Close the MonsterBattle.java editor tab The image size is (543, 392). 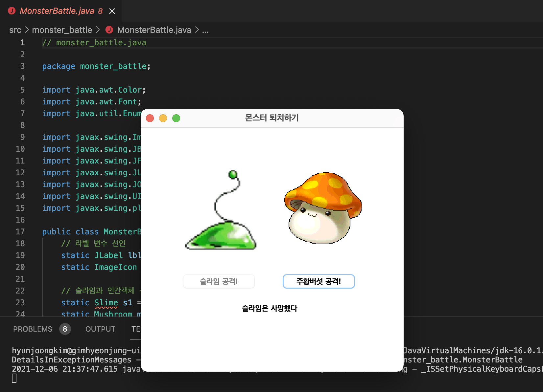112,11
